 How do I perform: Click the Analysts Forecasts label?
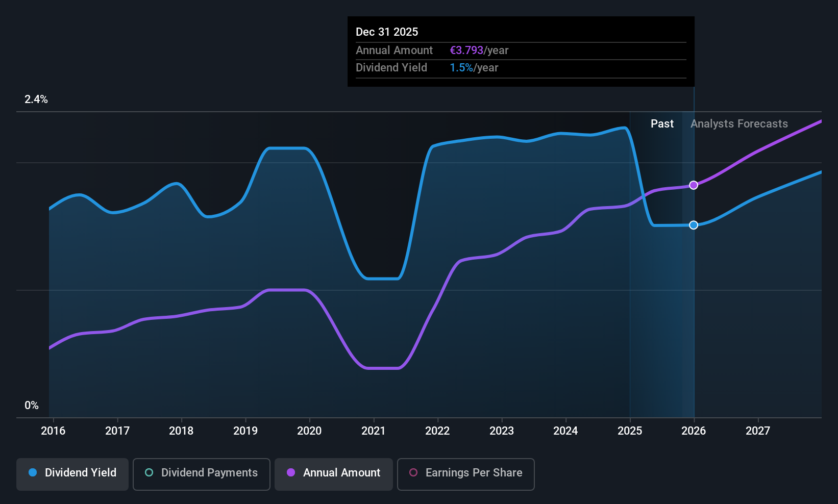tap(739, 124)
